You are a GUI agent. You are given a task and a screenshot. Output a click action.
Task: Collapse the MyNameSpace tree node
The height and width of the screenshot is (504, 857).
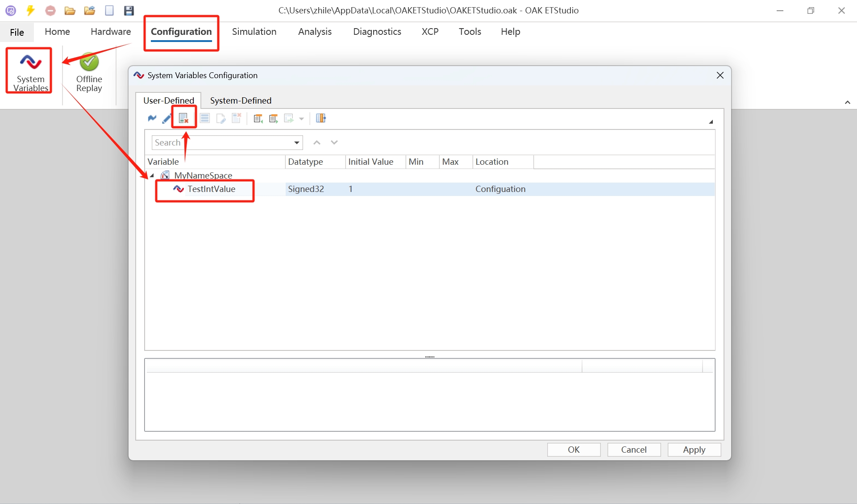coord(152,175)
